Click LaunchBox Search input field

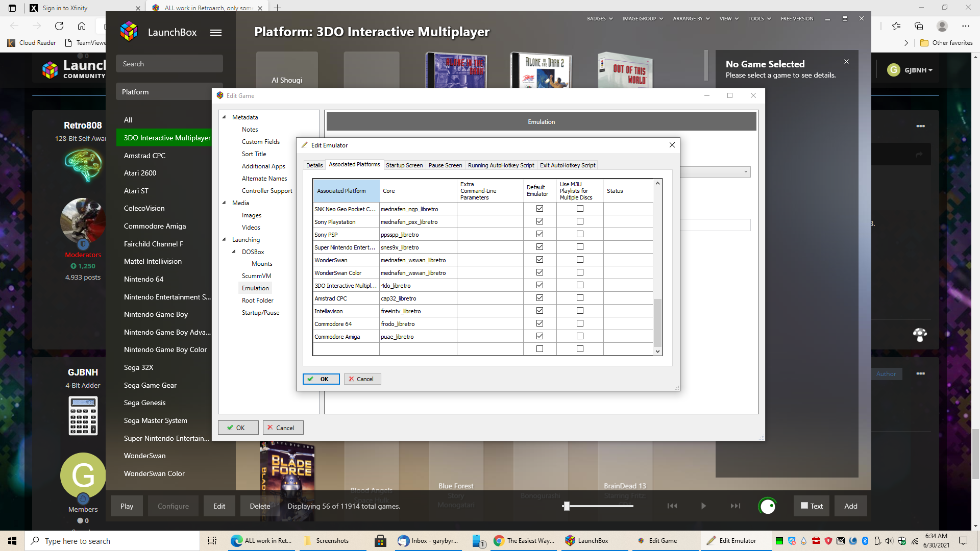pos(169,64)
